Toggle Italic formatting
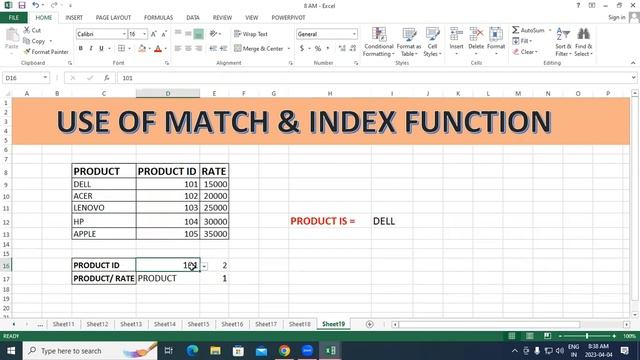Image resolution: width=640 pixels, height=360 pixels. click(91, 49)
